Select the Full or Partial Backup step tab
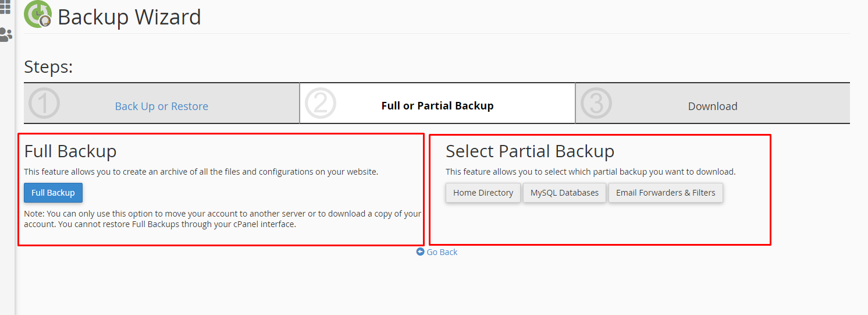 click(437, 104)
